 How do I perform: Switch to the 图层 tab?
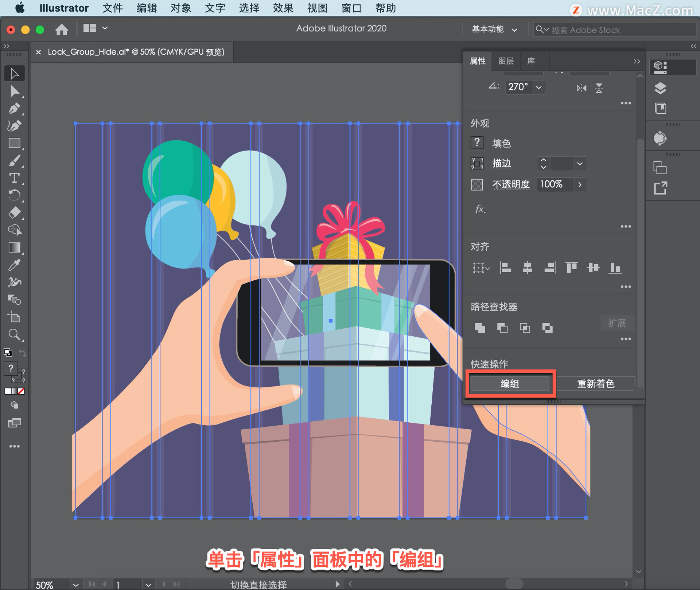click(x=506, y=61)
